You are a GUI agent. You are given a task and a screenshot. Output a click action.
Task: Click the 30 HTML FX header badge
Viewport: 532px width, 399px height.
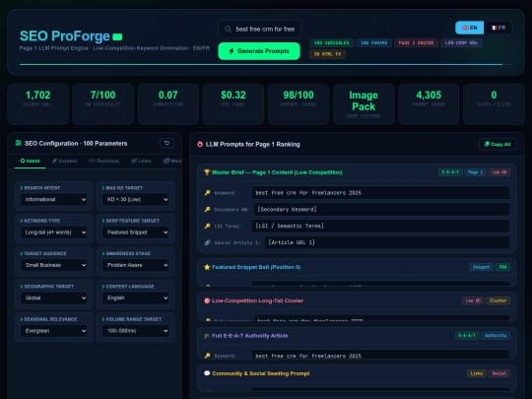click(327, 54)
